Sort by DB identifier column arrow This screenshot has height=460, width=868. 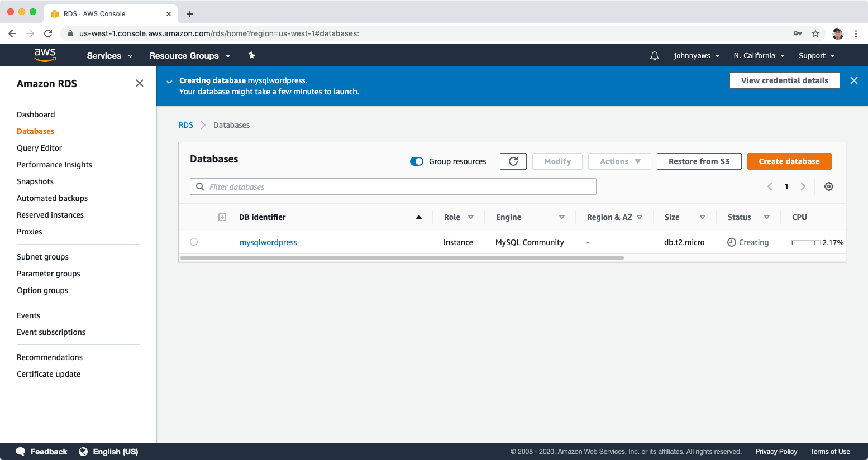click(419, 217)
